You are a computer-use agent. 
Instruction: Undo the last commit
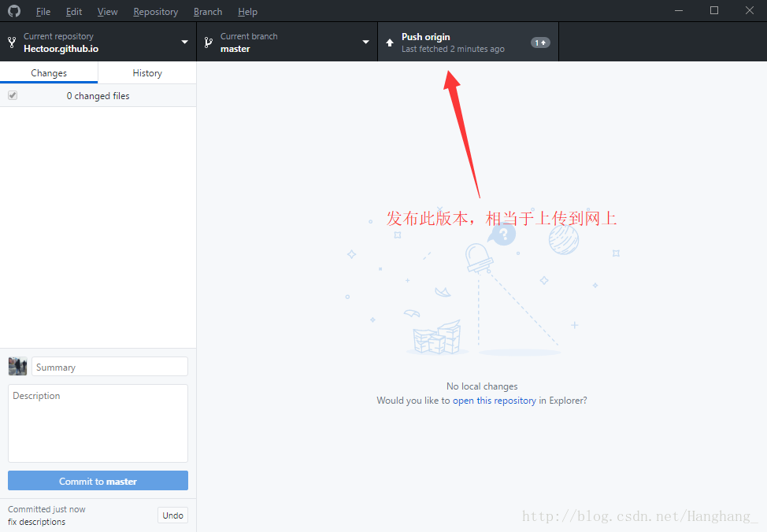[172, 515]
